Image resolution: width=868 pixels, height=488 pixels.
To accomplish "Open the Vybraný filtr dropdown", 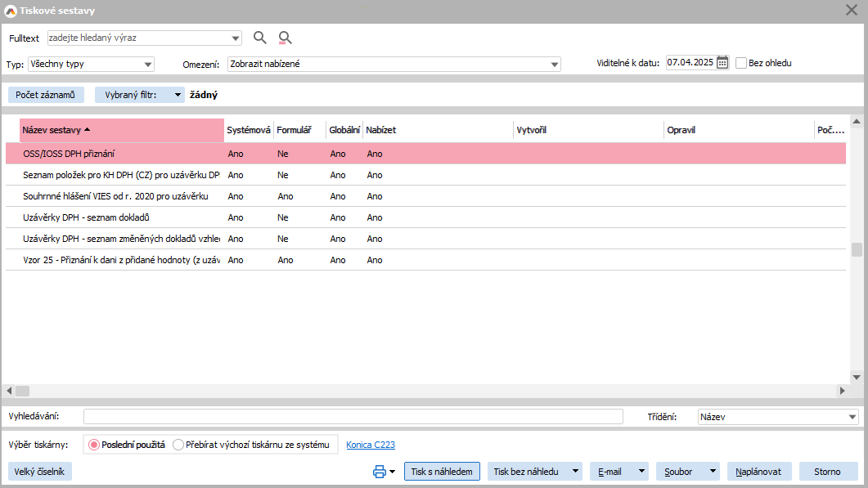I will (178, 95).
